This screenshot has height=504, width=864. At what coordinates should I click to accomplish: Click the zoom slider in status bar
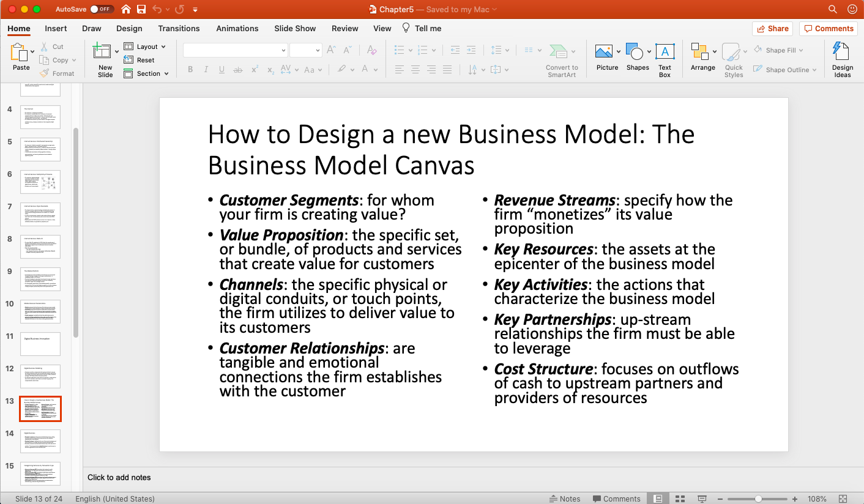click(758, 498)
